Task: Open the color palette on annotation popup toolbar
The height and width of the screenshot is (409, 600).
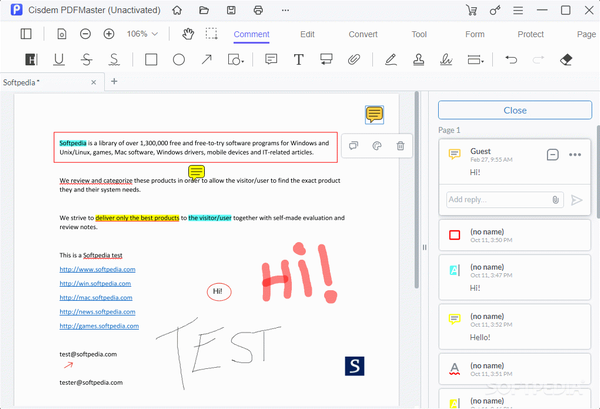Action: pyautogui.click(x=377, y=146)
